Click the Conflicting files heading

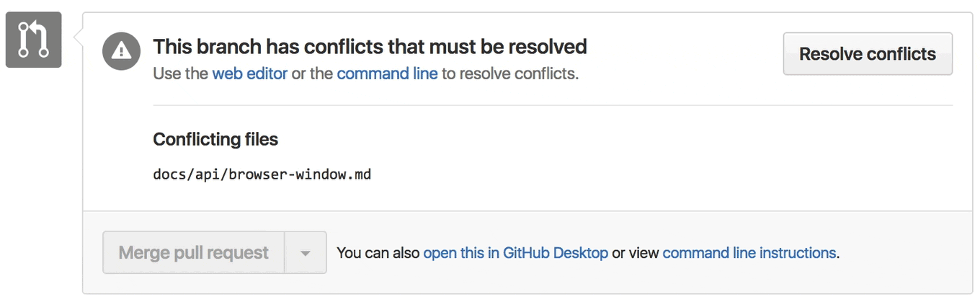point(215,139)
